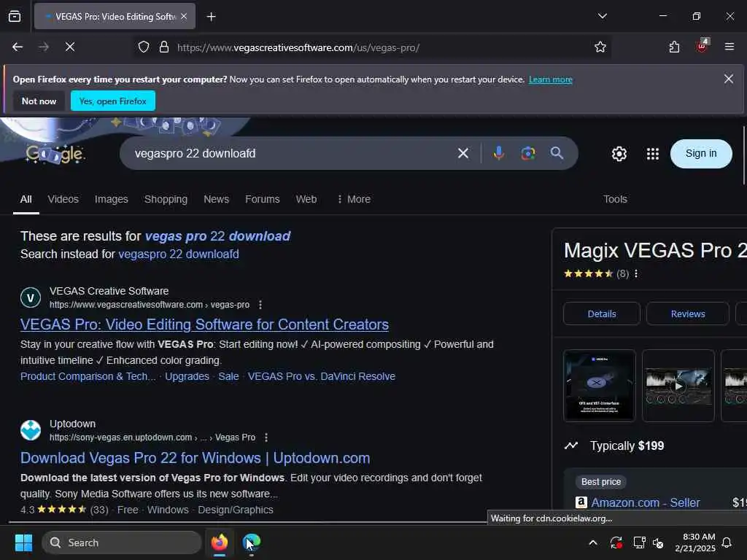Open Download Vegas Pro 22 Uptodown result
The height and width of the screenshot is (560, 747).
(196, 458)
